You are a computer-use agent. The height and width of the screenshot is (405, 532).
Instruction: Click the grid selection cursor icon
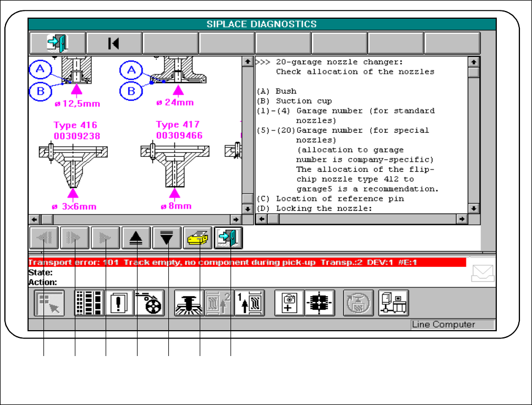coord(49,303)
